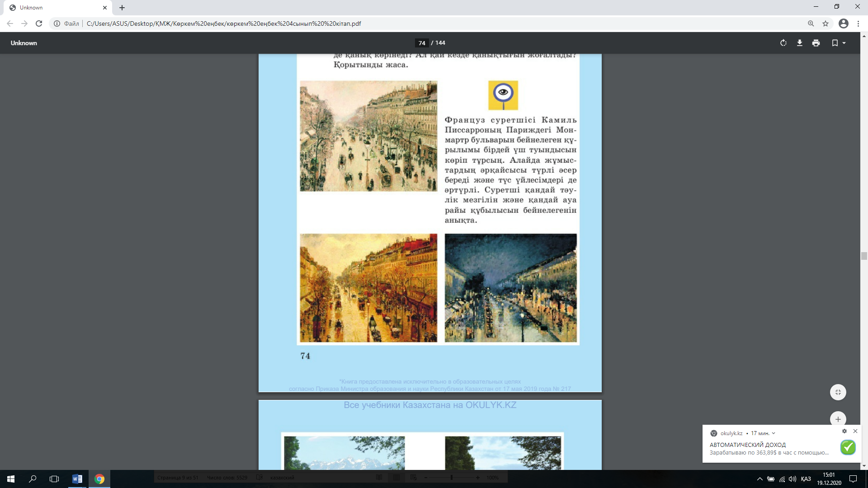This screenshot has height=488, width=868.
Task: Download the PDF file
Action: click(x=799, y=43)
